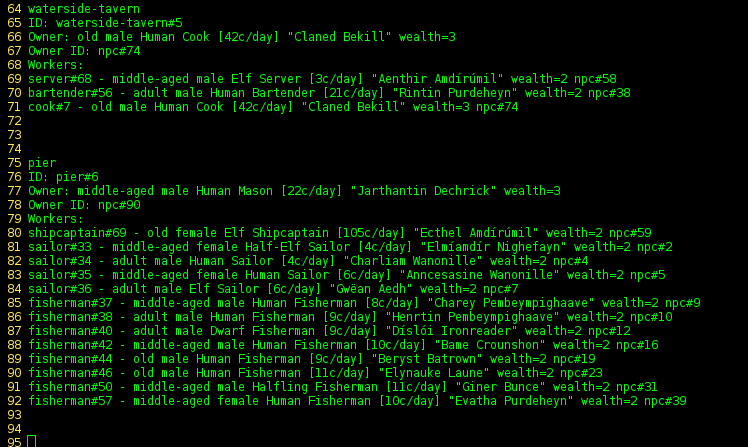This screenshot has height=447, width=748.
Task: Click the 'ID: pier#6' text
Action: 63,177
